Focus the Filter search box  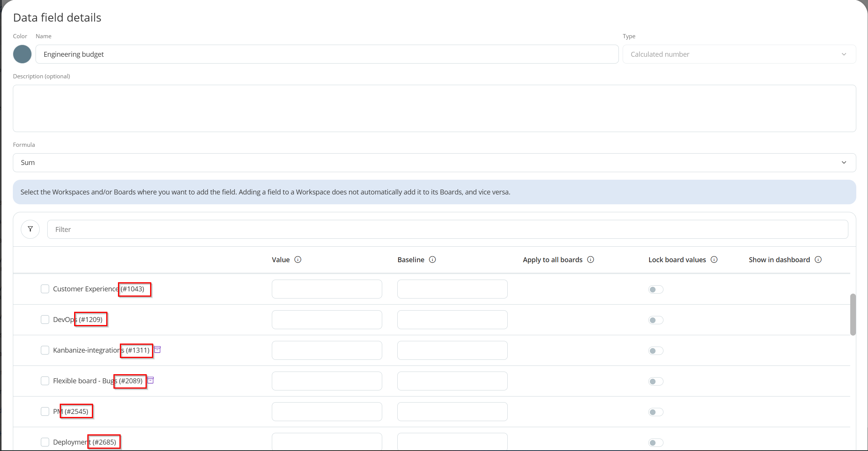pyautogui.click(x=447, y=229)
